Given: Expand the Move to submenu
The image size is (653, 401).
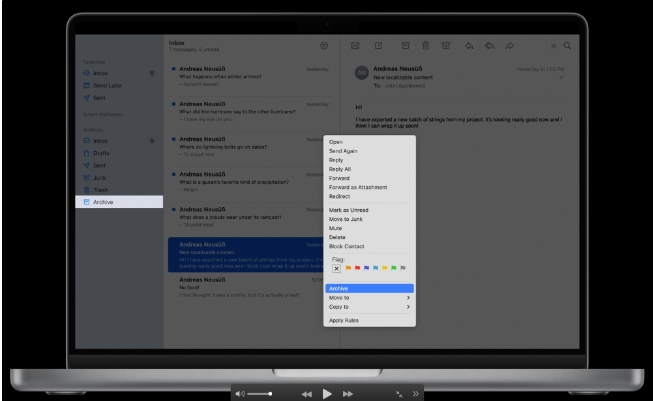Looking at the screenshot, I should pyautogui.click(x=368, y=297).
